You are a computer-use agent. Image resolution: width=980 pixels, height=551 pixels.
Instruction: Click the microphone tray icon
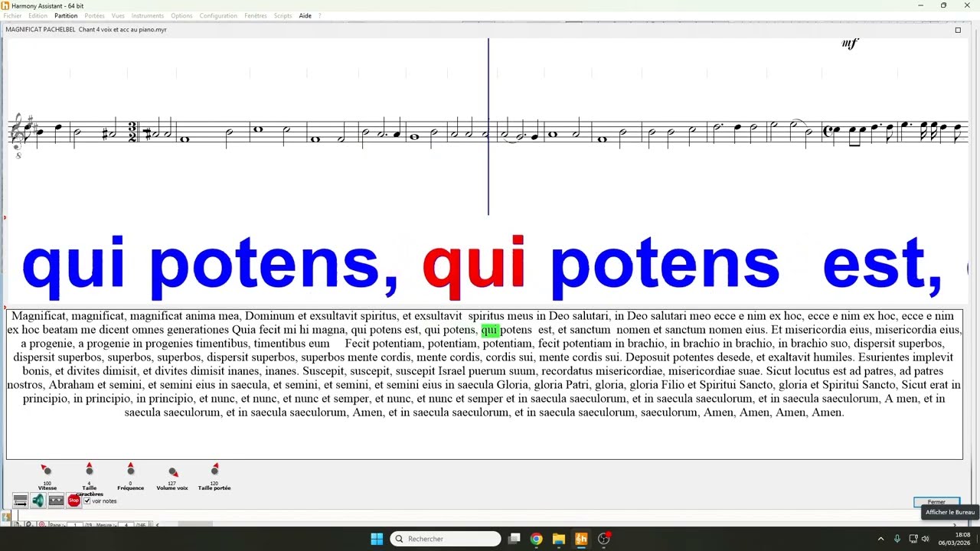click(897, 539)
